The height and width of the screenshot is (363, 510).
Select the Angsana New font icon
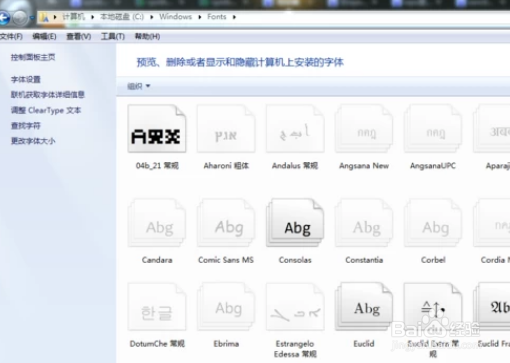click(x=364, y=129)
